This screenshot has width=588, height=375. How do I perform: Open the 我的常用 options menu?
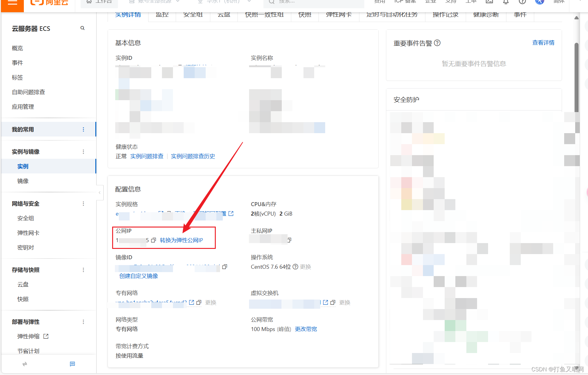click(x=83, y=129)
